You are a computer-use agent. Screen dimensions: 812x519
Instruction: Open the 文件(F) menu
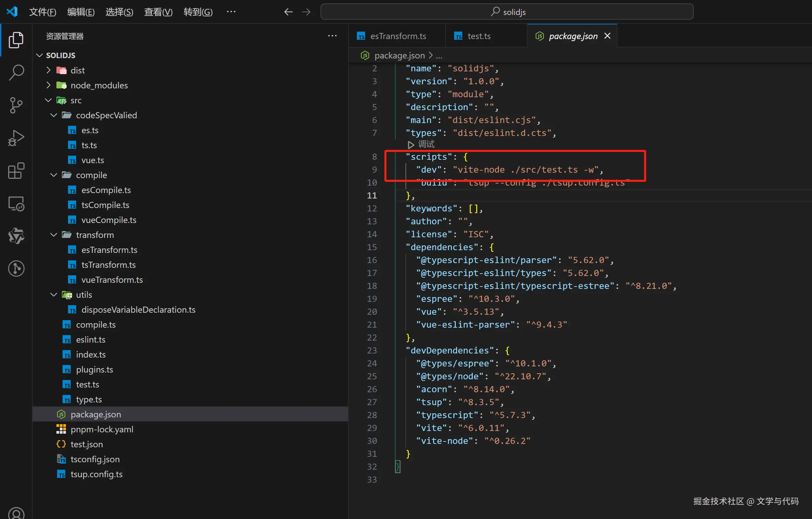pos(42,12)
